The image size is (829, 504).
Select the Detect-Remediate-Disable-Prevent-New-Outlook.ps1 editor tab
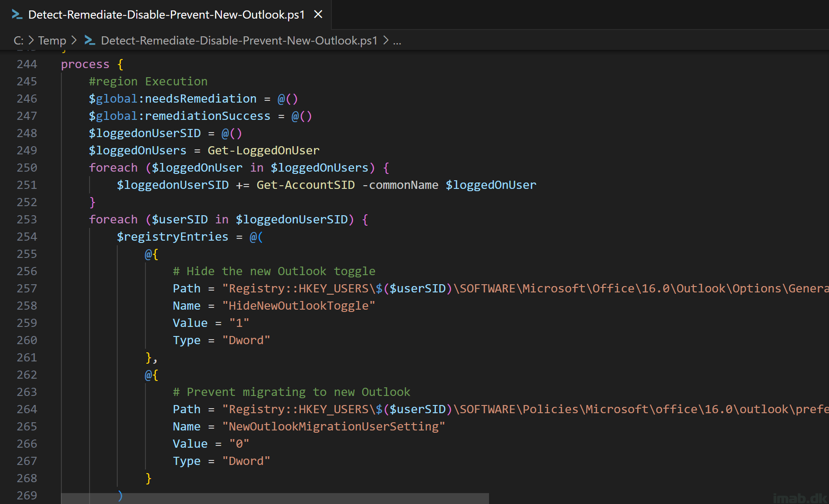tap(166, 15)
